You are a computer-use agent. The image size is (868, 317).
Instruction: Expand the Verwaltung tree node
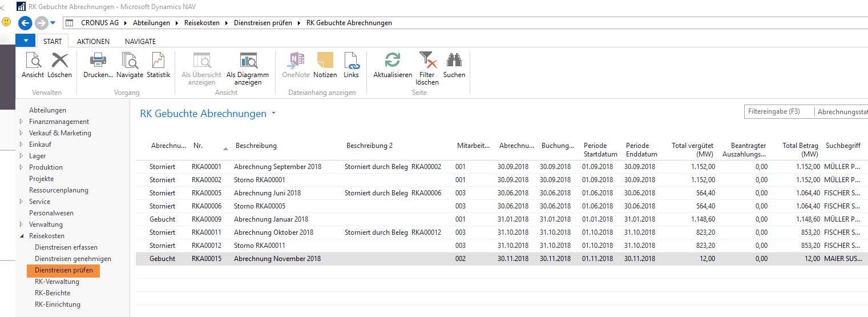pos(22,224)
